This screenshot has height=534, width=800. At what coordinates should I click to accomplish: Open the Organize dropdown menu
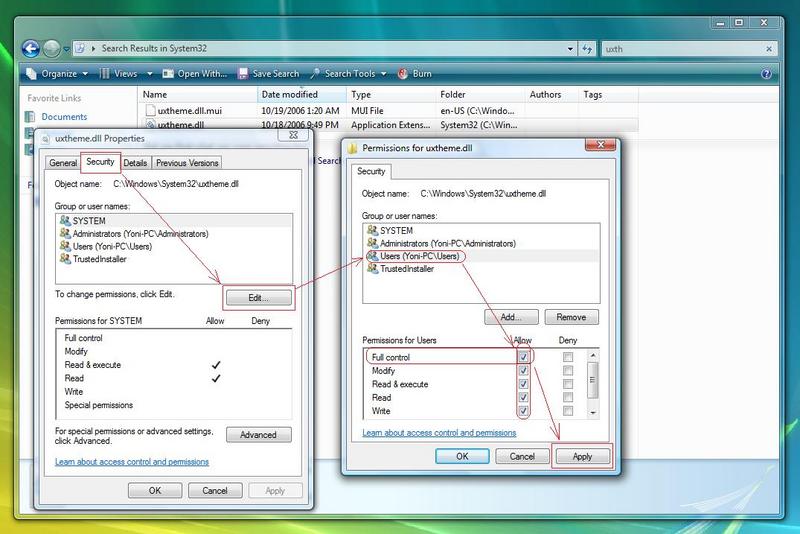point(58,73)
